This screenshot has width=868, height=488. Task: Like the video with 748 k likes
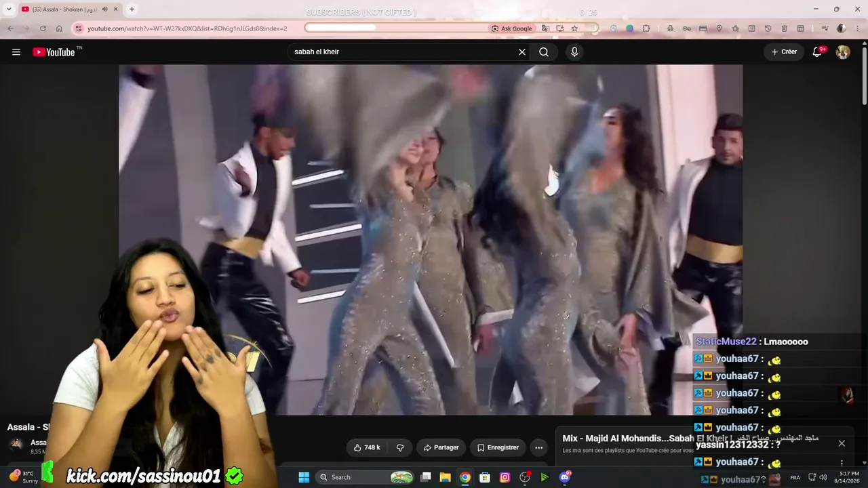(367, 447)
